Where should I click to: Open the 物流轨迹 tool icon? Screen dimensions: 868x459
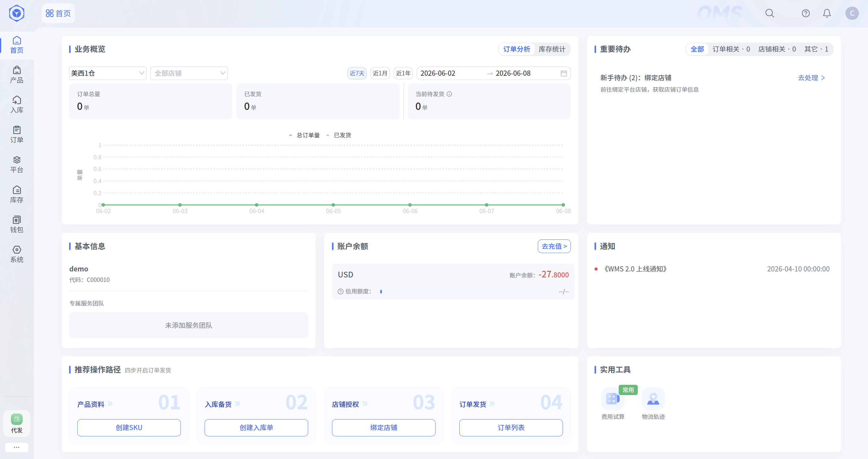[653, 399]
